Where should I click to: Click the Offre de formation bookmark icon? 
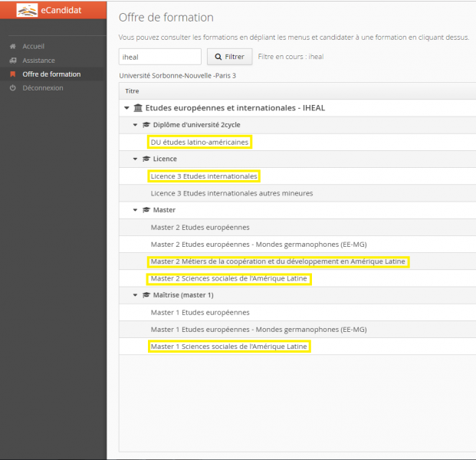(x=13, y=74)
